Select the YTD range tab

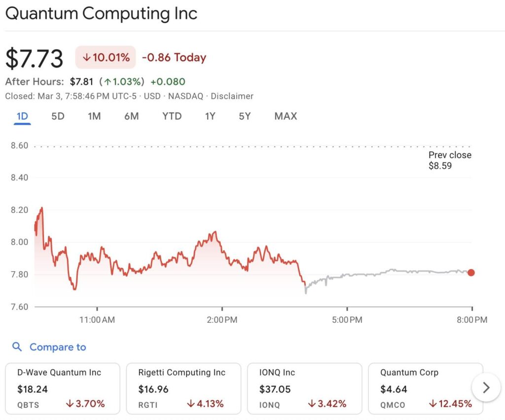pyautogui.click(x=172, y=116)
